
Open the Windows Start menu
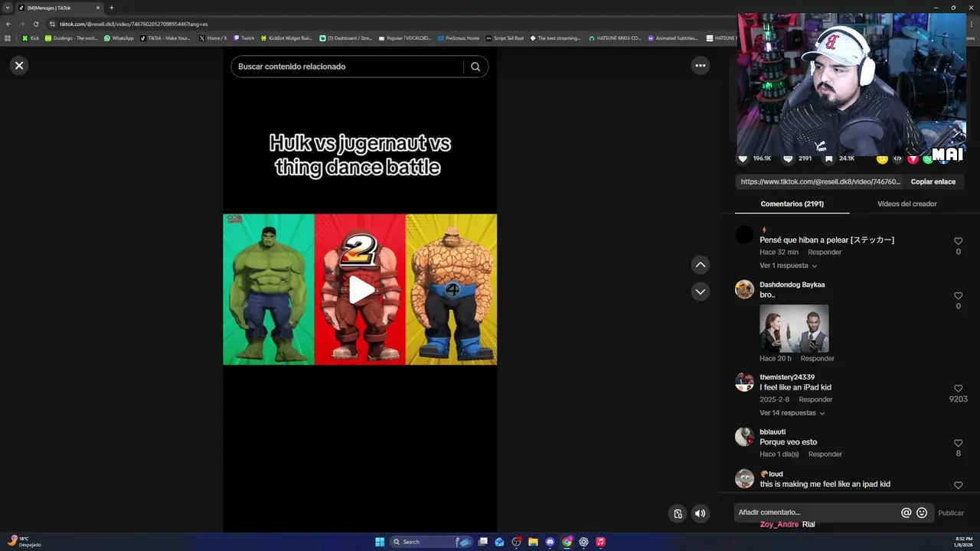380,542
